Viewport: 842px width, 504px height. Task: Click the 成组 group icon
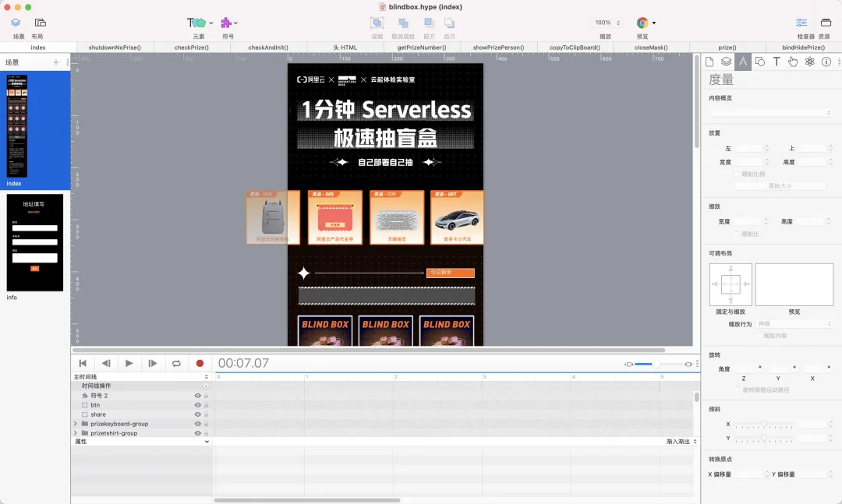377,23
